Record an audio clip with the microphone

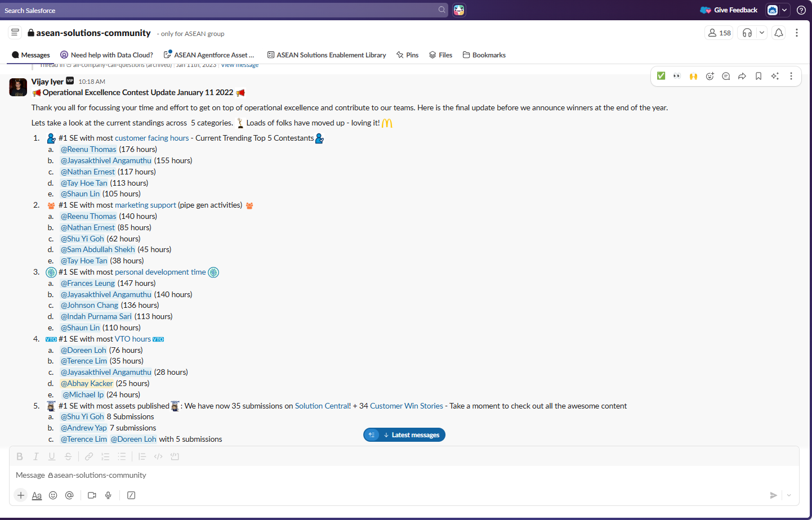point(108,495)
